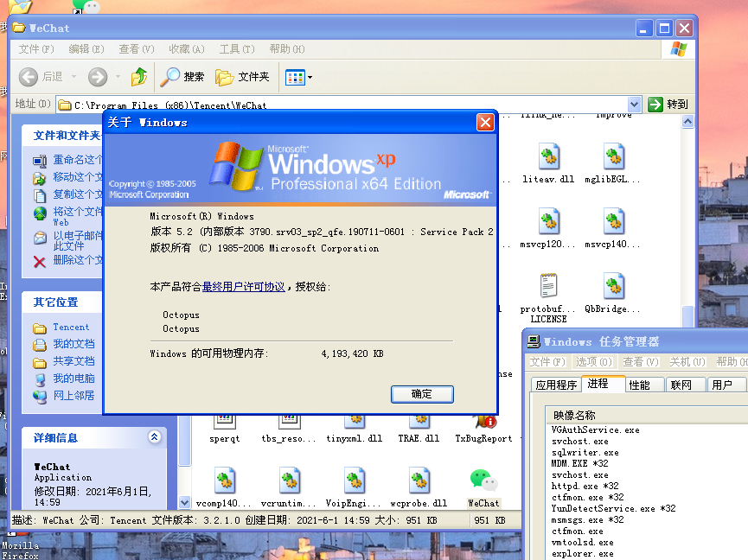Open the Views icon in Explorer toolbar
Image resolution: width=748 pixels, height=560 pixels.
295,77
